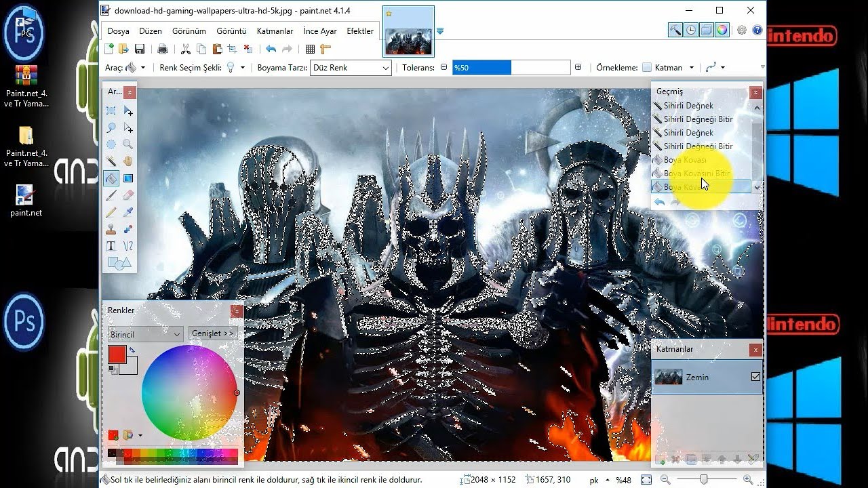Decrease tolerance with minus button
This screenshot has width=868, height=488.
tap(444, 67)
